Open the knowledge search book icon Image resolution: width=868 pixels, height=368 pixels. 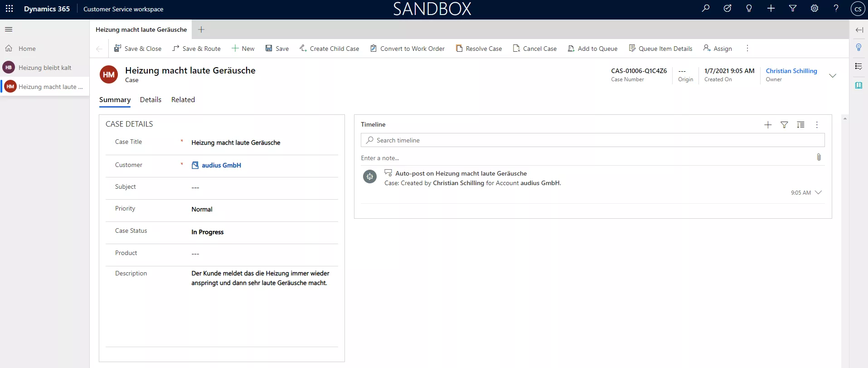tap(858, 85)
